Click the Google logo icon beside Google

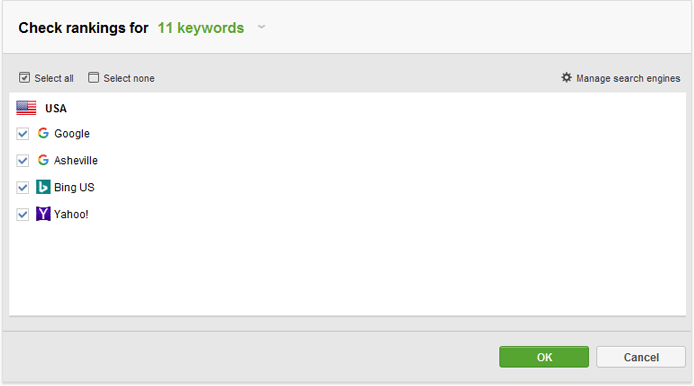(43, 133)
